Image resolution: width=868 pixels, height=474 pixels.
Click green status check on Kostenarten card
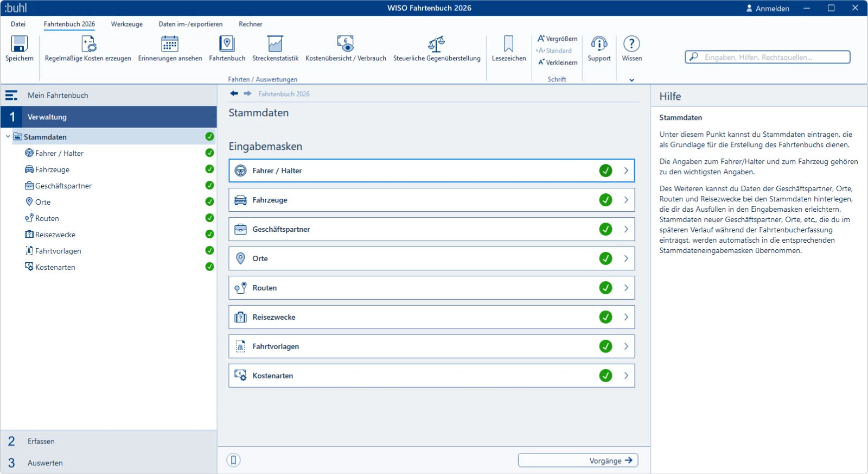[606, 376]
